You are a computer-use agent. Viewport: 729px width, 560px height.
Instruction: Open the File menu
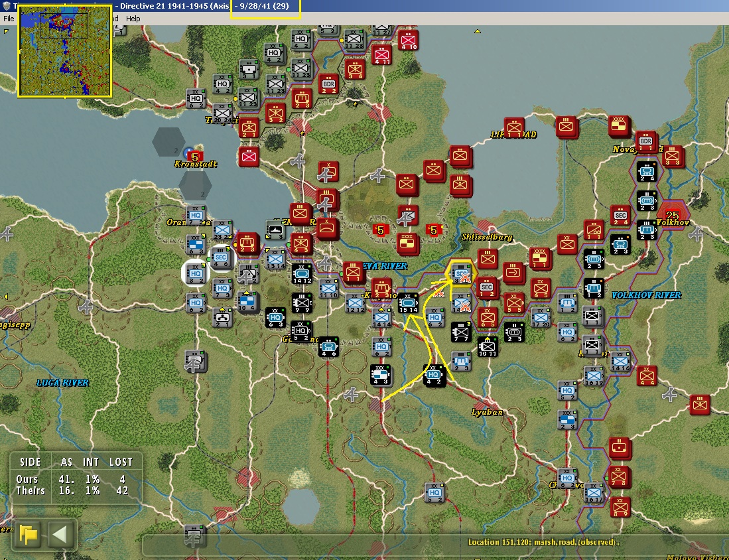(9, 19)
